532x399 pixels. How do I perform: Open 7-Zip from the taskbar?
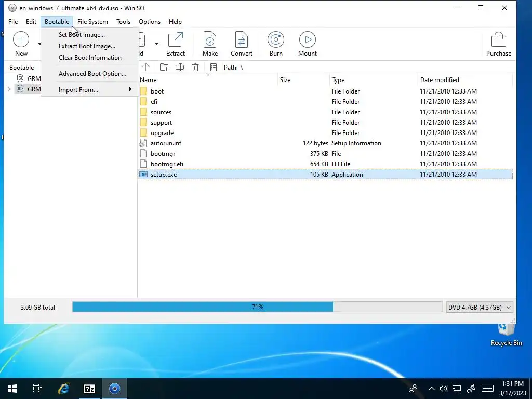89,389
